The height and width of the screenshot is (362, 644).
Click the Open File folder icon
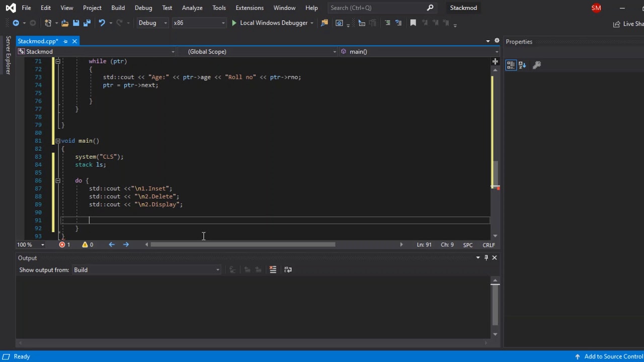(65, 23)
